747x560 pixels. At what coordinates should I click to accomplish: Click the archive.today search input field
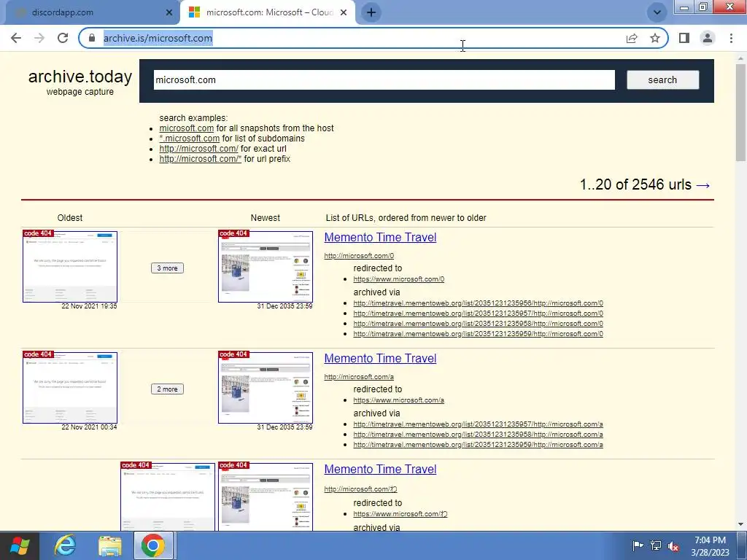coord(384,80)
